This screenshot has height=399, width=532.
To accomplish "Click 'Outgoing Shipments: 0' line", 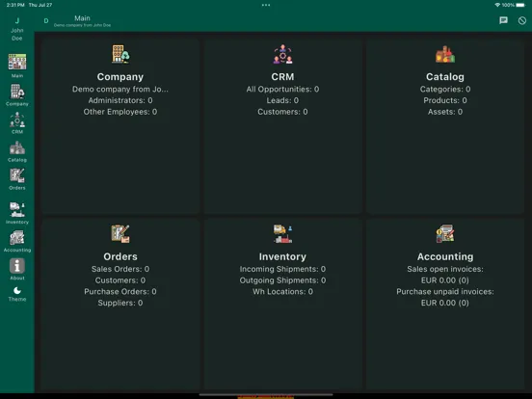I will click(x=282, y=280).
